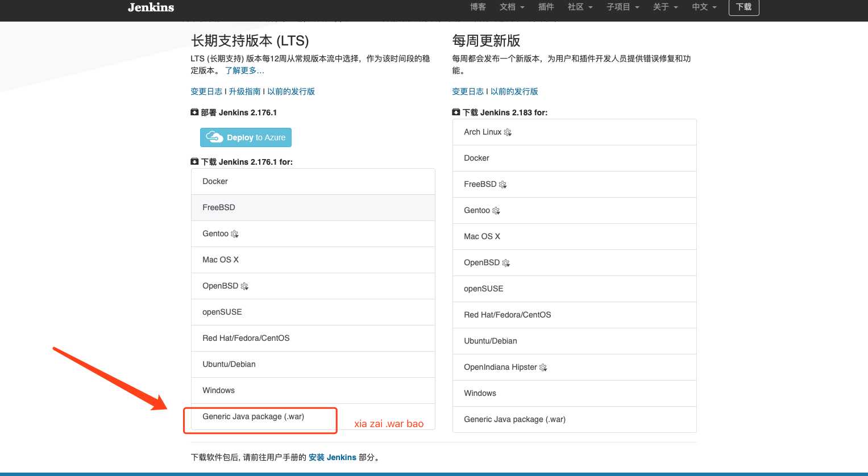Open the 博客 menu item

point(478,7)
